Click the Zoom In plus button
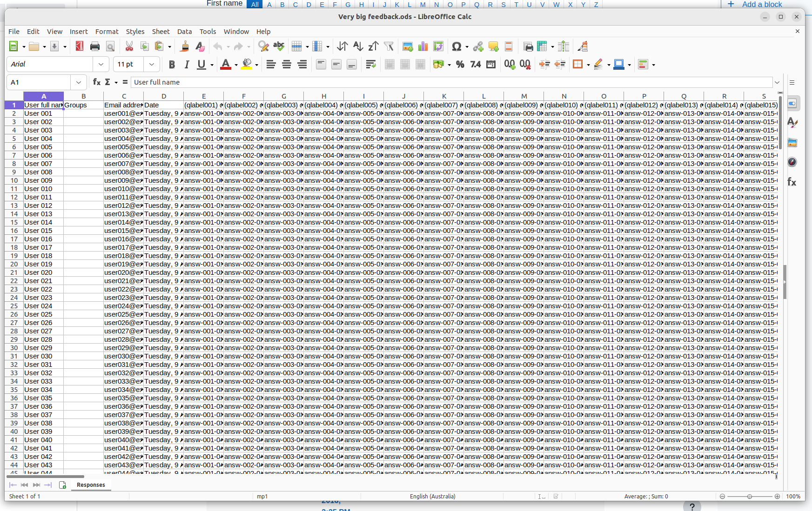The image size is (812, 511). point(777,497)
